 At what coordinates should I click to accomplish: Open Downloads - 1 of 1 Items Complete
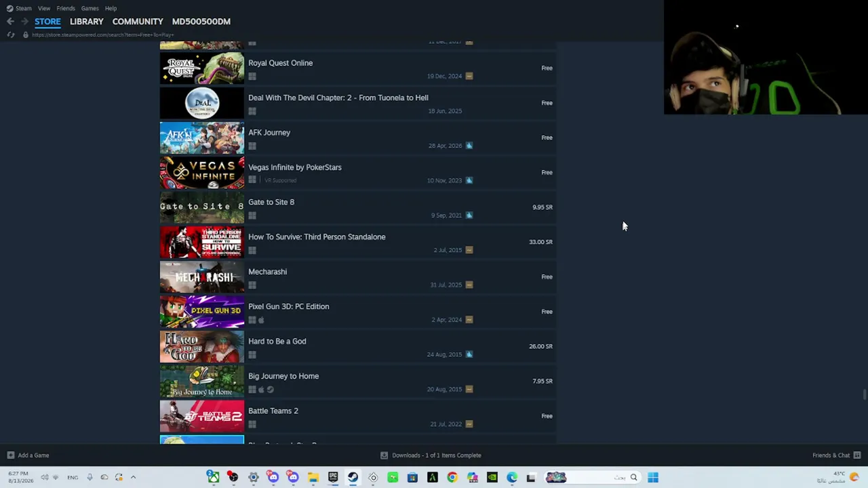point(431,455)
